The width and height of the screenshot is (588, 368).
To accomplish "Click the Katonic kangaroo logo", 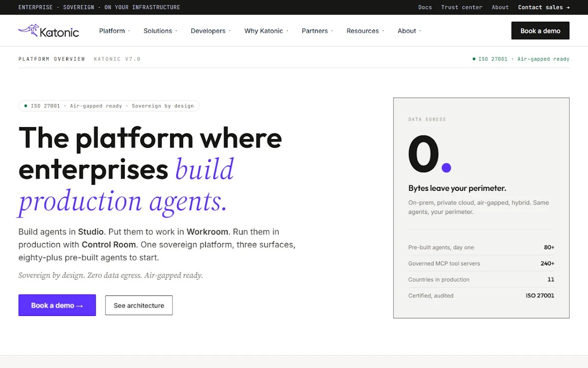I will click(x=49, y=31).
